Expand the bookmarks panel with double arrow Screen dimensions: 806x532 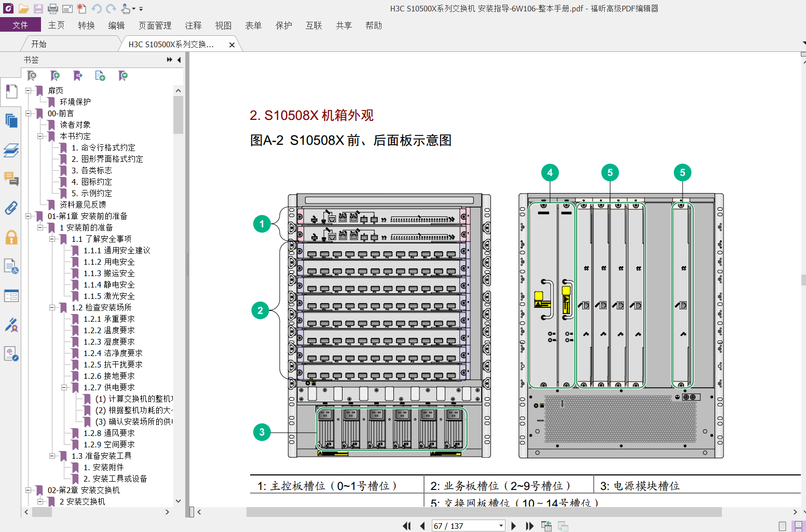click(169, 60)
